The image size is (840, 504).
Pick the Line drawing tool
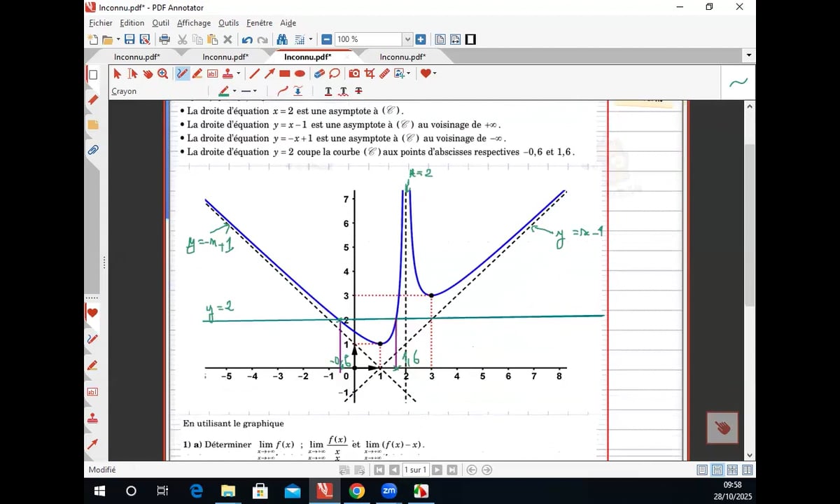255,73
